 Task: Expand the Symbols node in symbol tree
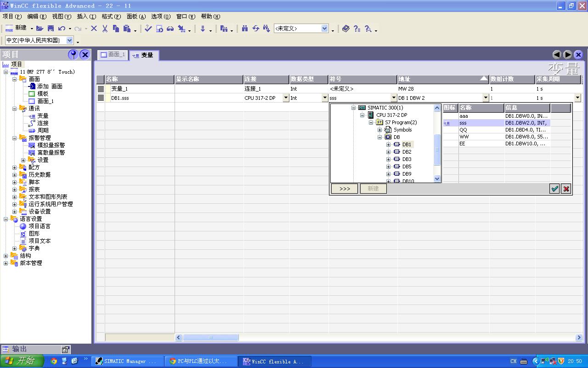tap(380, 130)
